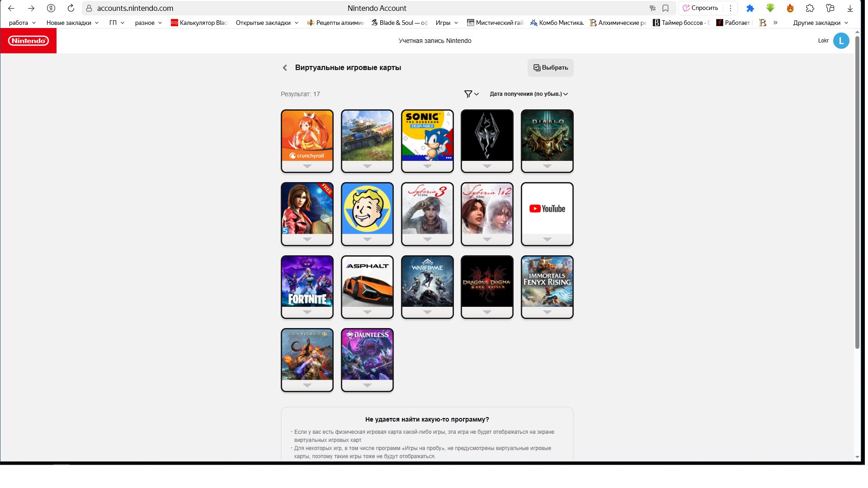This screenshot has height=488, width=868.
Task: Expand the arrow under Dauntless card
Action: tap(367, 385)
